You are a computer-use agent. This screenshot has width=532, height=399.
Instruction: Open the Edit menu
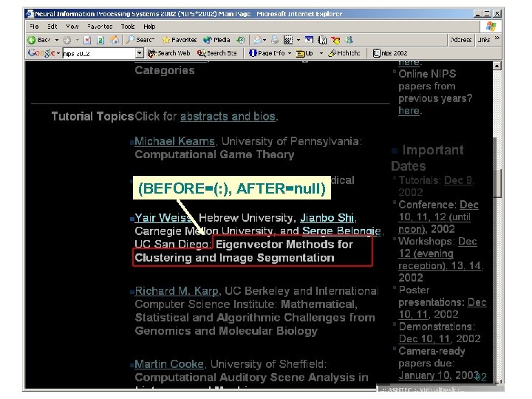[52, 27]
